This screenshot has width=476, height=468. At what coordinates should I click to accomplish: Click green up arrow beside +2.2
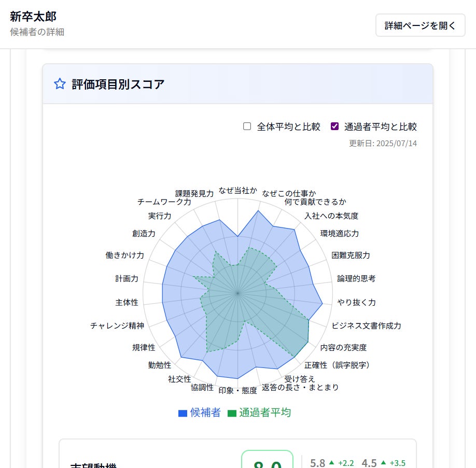pyautogui.click(x=331, y=463)
